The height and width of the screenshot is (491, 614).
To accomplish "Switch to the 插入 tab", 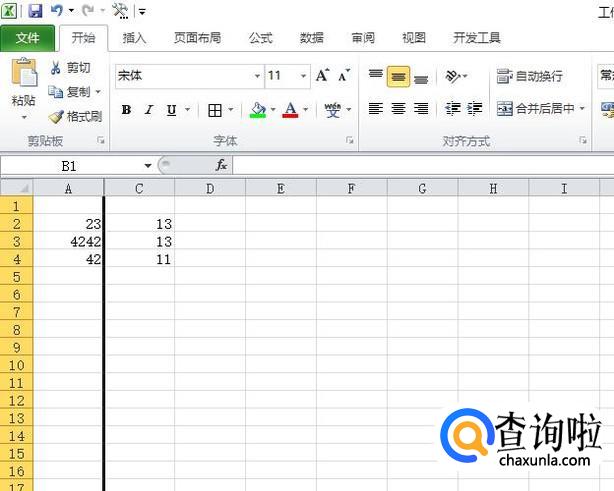I will coord(134,38).
